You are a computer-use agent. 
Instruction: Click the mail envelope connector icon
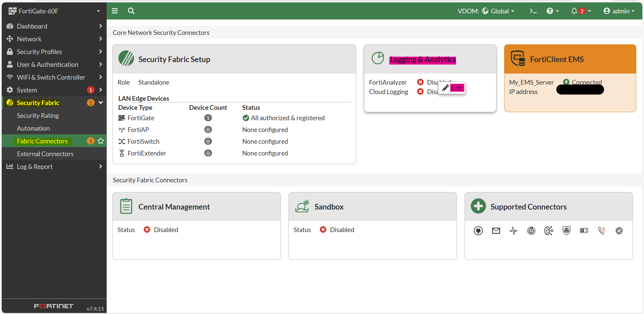pos(496,231)
